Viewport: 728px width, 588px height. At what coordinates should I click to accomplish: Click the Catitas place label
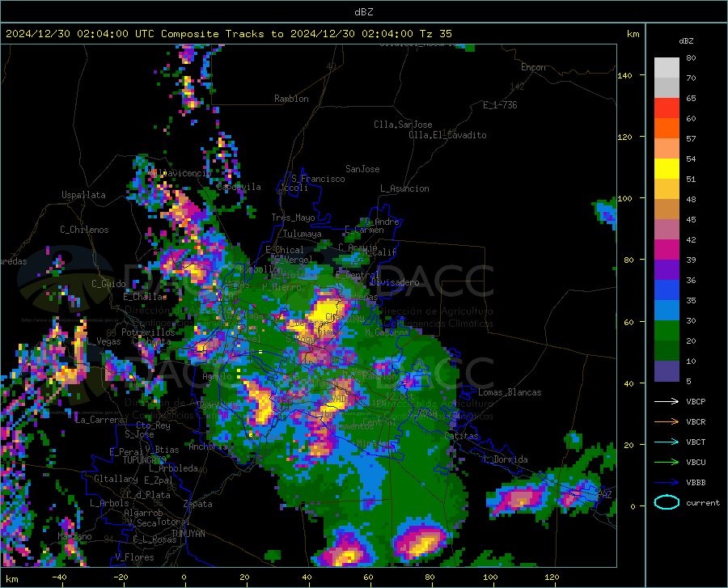462,436
